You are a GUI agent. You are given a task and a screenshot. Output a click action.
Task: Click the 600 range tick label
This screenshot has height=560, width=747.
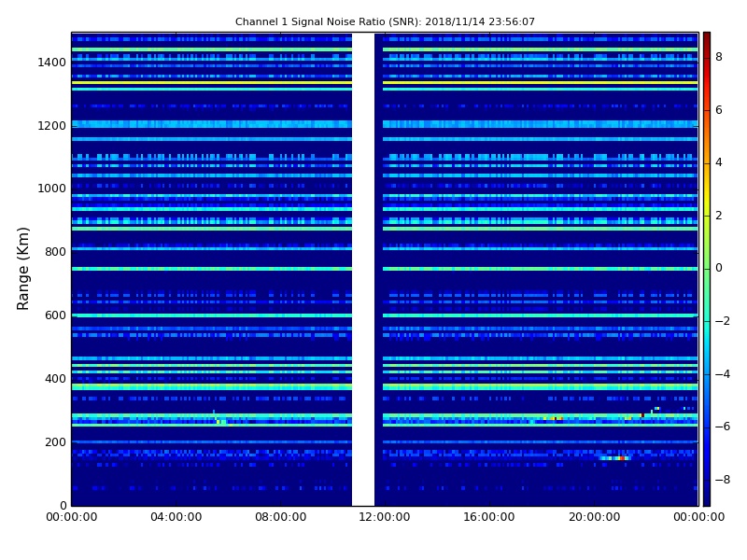[55, 315]
